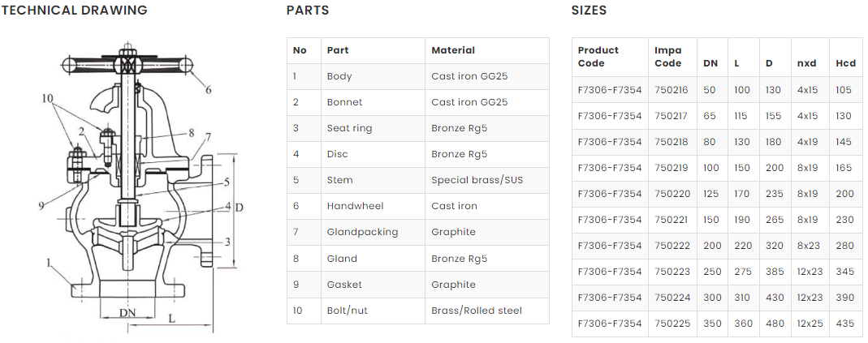The height and width of the screenshot is (343, 868).
Task: Click the Hcd column header
Action: 845,63
